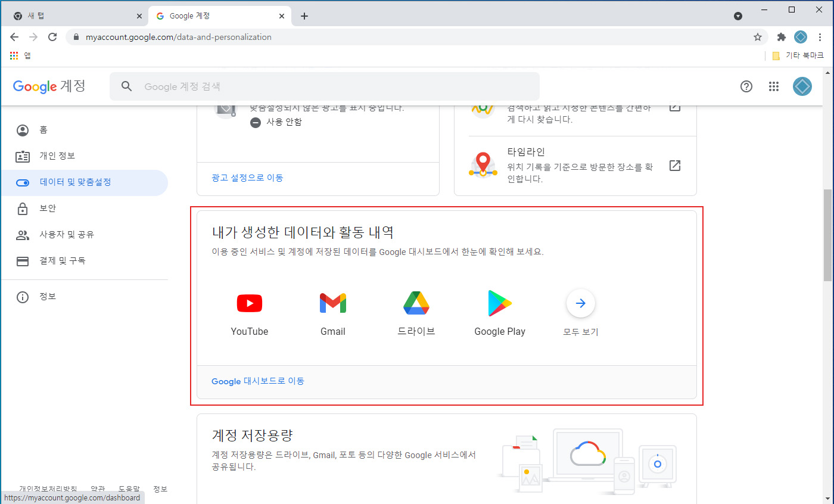Focus the Google 계정 검색 search field
This screenshot has height=504, width=834.
pos(325,86)
